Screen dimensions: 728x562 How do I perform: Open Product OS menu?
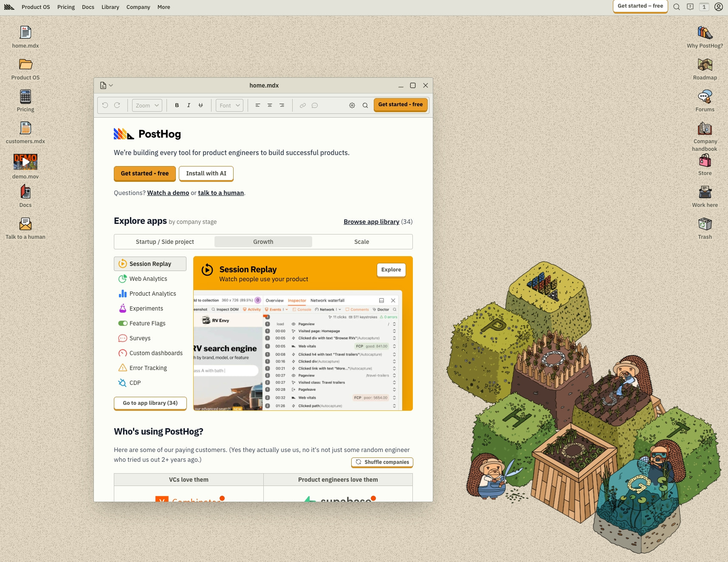[36, 7]
